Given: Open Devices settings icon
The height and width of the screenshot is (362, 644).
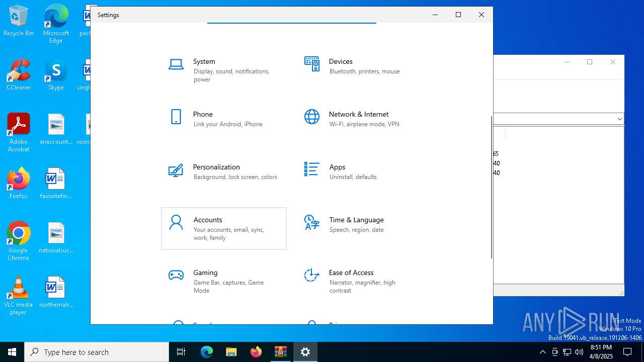Looking at the screenshot, I should (x=312, y=64).
